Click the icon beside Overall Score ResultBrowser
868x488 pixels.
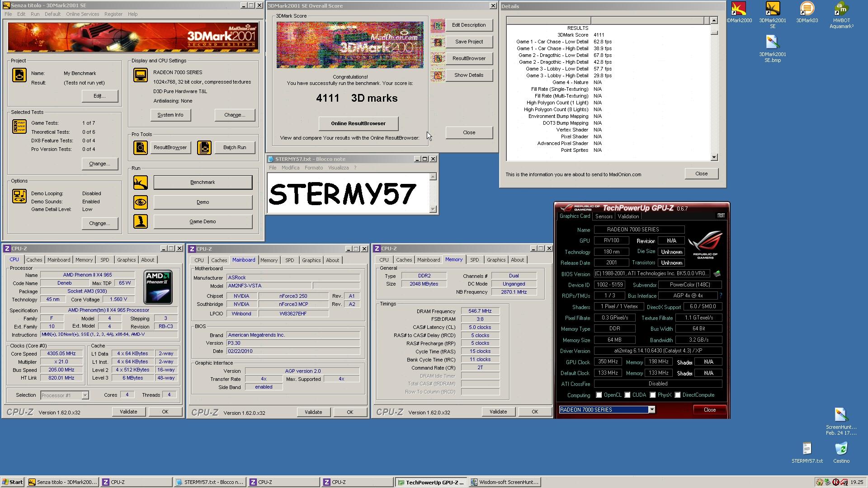click(438, 59)
